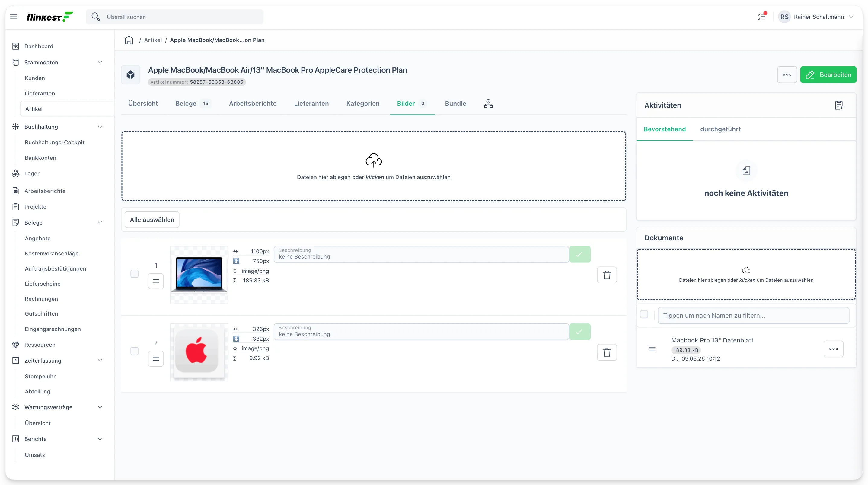
Task: Switch to Übersicht tab
Action: coord(143,104)
